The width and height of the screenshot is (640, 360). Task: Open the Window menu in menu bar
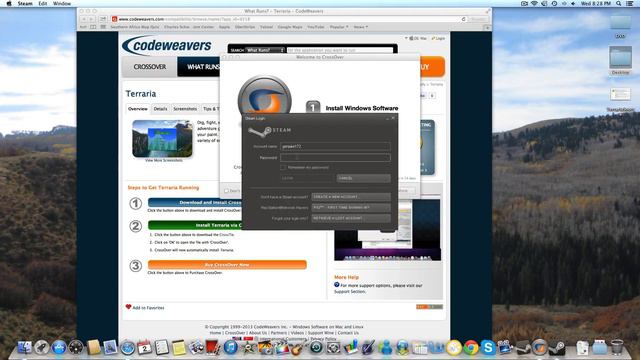(62, 3)
